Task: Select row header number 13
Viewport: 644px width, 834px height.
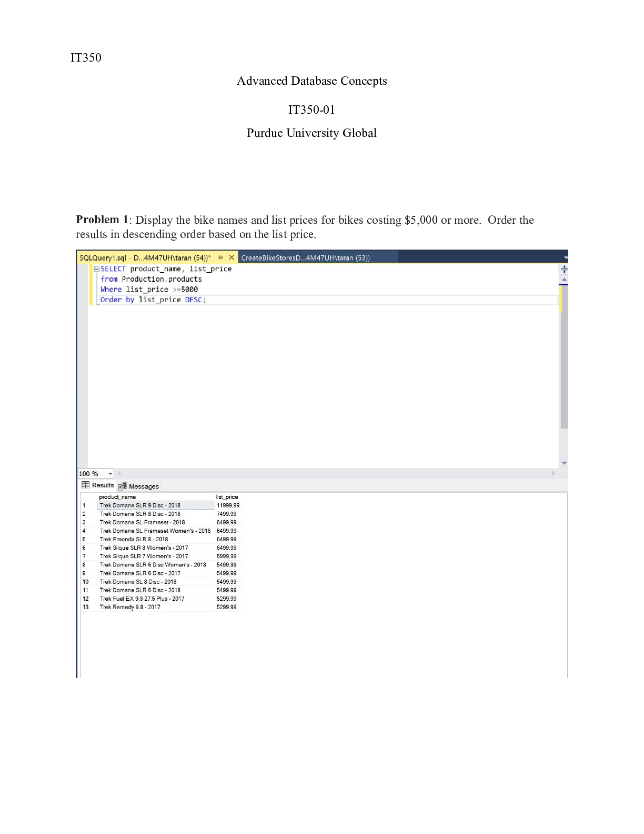Action: click(x=88, y=607)
